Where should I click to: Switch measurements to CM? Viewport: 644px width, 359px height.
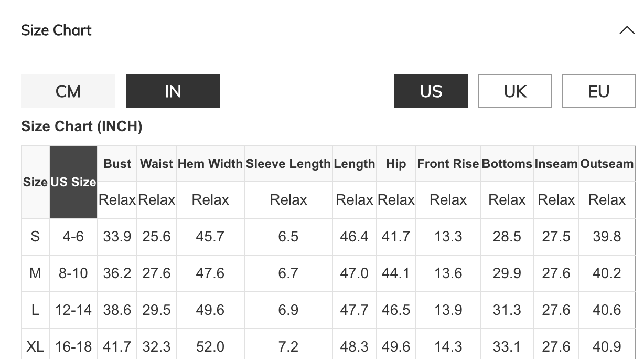(68, 91)
